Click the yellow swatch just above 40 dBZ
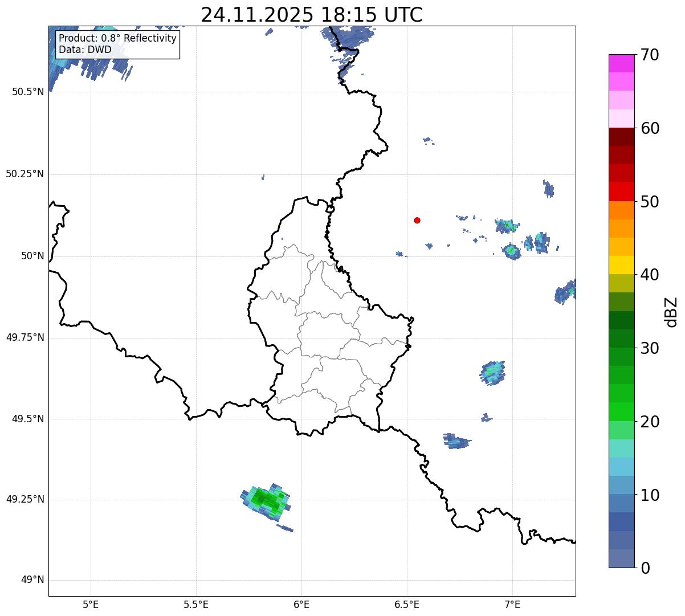 pos(622,265)
